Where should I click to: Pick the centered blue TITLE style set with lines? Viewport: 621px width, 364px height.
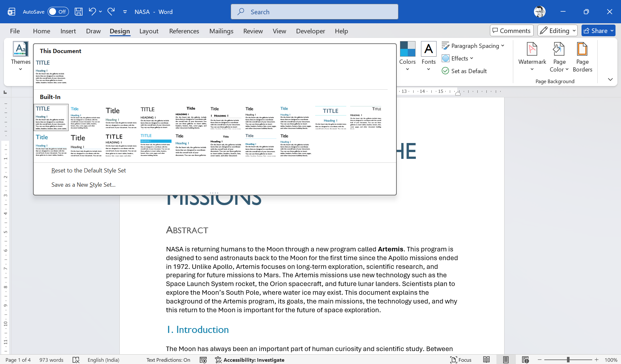[x=331, y=117]
